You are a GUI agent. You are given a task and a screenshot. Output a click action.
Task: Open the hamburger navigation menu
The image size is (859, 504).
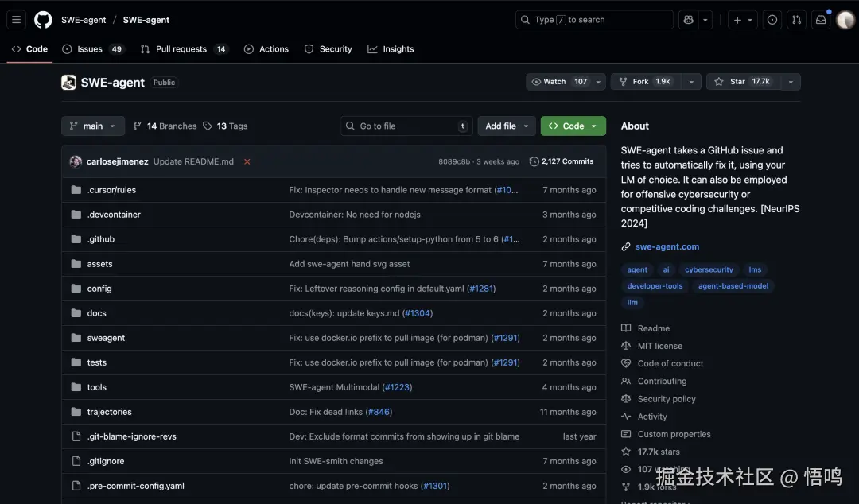pos(16,20)
